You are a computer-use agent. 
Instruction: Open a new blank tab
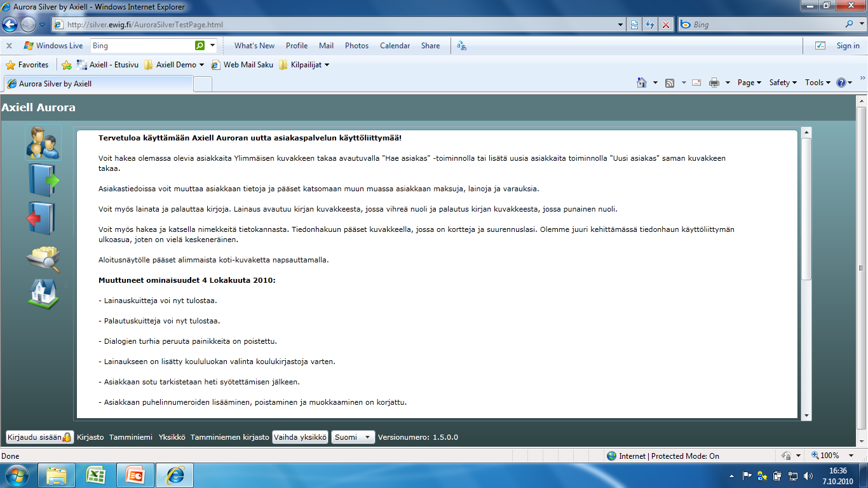[x=202, y=84]
